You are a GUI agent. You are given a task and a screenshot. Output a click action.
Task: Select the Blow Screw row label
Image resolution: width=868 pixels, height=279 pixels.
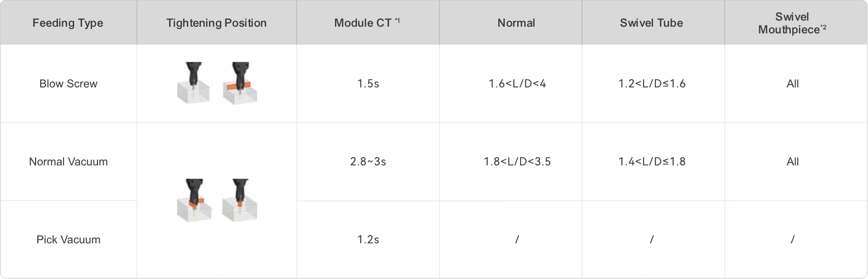[x=68, y=84]
